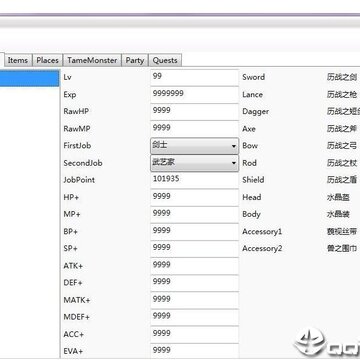Viewport: 360px width, 360px height.
Task: Click the BP+ input field
Action: 195,232
